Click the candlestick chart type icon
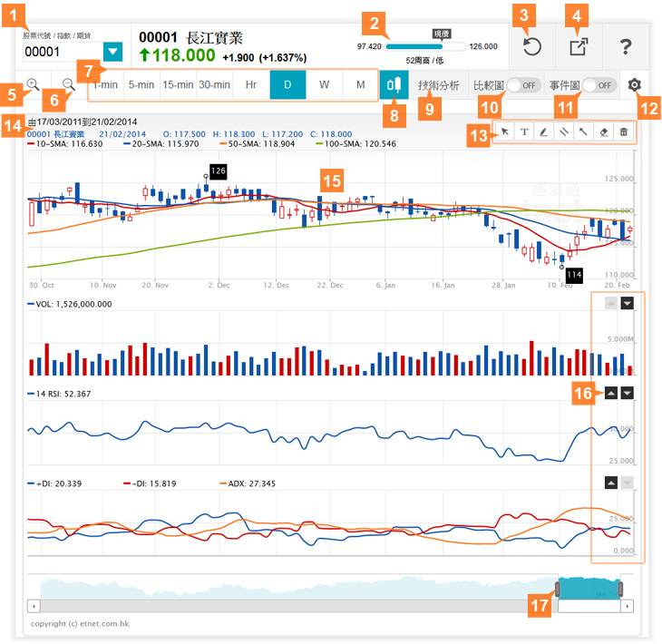662x644 pixels. coord(394,84)
